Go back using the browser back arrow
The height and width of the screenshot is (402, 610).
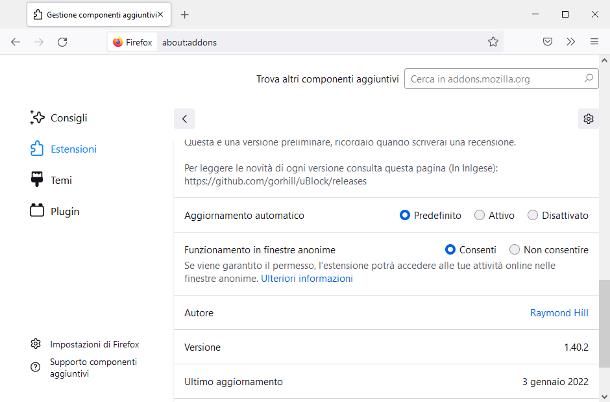[x=15, y=42]
